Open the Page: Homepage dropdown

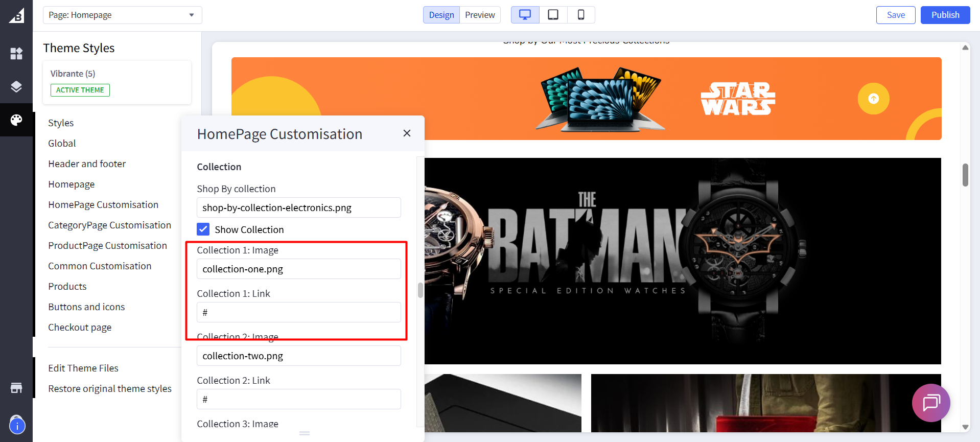coord(123,15)
